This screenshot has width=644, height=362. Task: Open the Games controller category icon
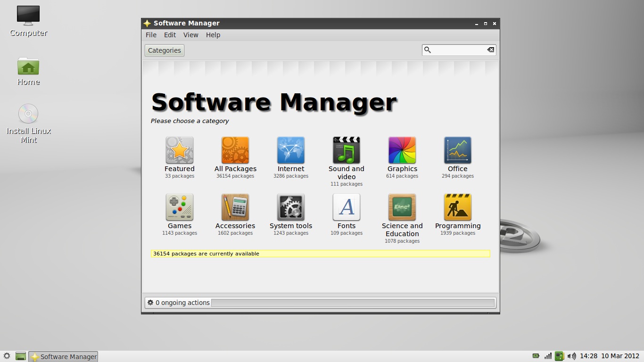point(180,207)
